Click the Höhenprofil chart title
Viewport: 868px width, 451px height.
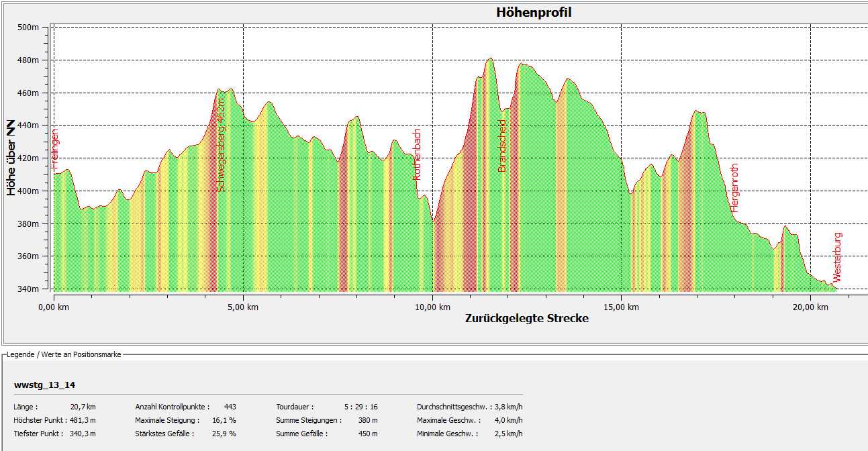pos(534,13)
